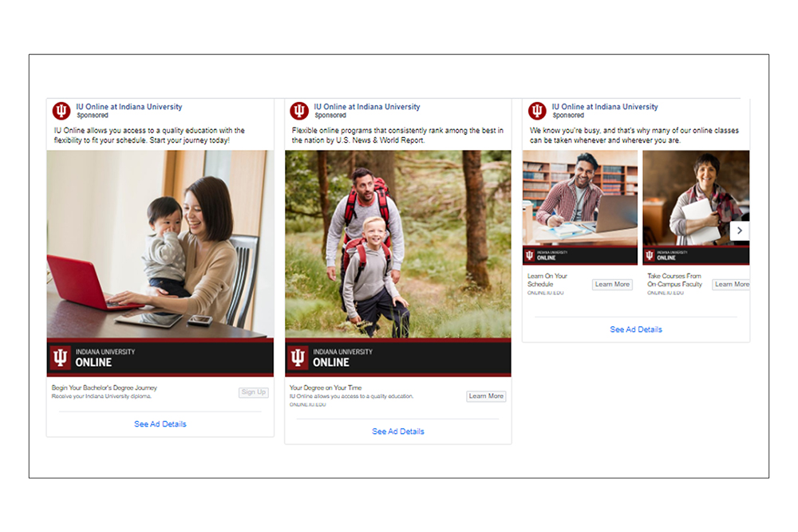Click the headline 'Learn On Your Schedule'
798x532 pixels.
tap(547, 280)
